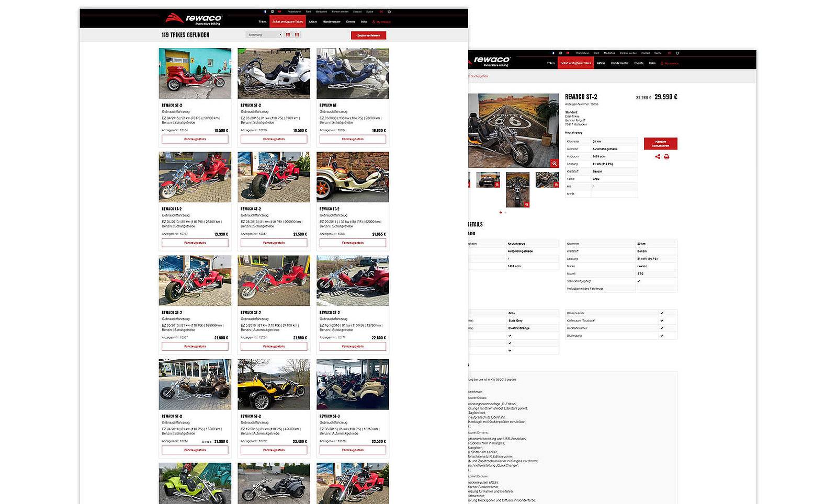
Task: Click the Suche verfeinern button
Action: coord(369,36)
